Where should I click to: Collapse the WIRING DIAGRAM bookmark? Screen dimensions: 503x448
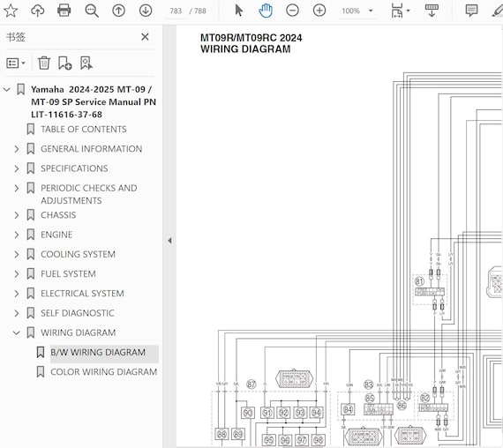[x=17, y=332]
